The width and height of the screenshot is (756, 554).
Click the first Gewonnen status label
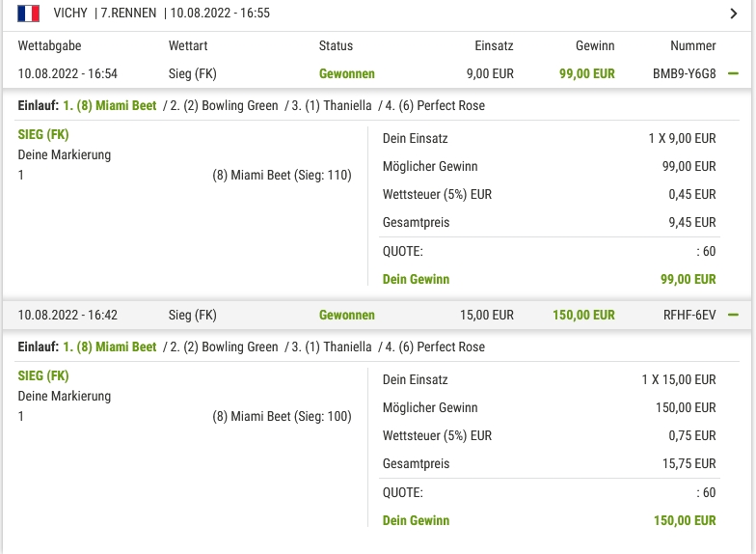tap(347, 73)
